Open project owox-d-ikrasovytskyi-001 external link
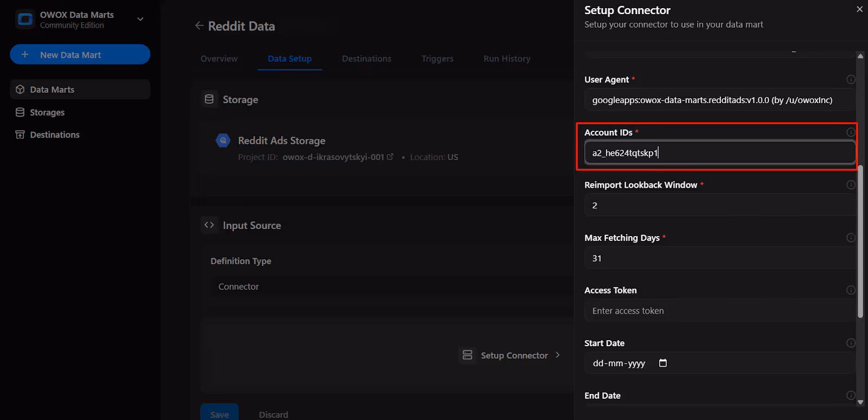 pyautogui.click(x=390, y=157)
